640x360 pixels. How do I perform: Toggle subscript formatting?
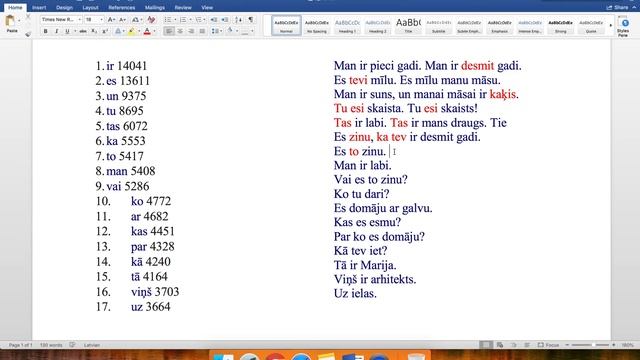click(94, 31)
